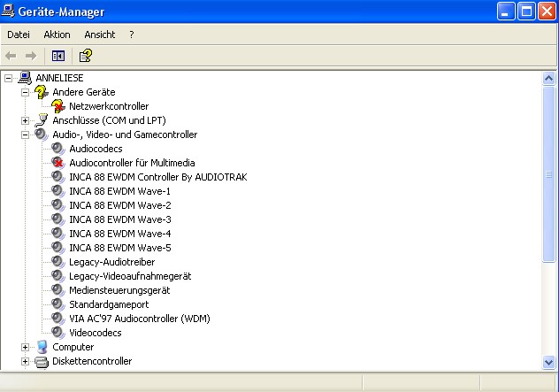Click the back arrow toolbar icon
Viewport: 559px width, 392px height.
[x=11, y=56]
